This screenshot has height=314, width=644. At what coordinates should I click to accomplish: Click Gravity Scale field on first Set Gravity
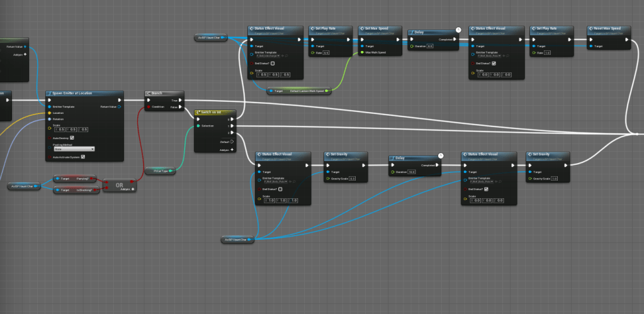coord(352,179)
